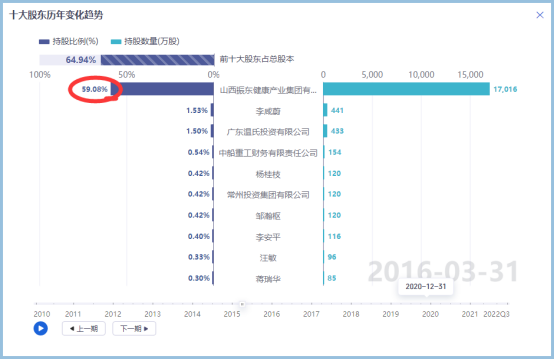
Task: Click the 0.54% ratio value
Action: click(x=199, y=152)
